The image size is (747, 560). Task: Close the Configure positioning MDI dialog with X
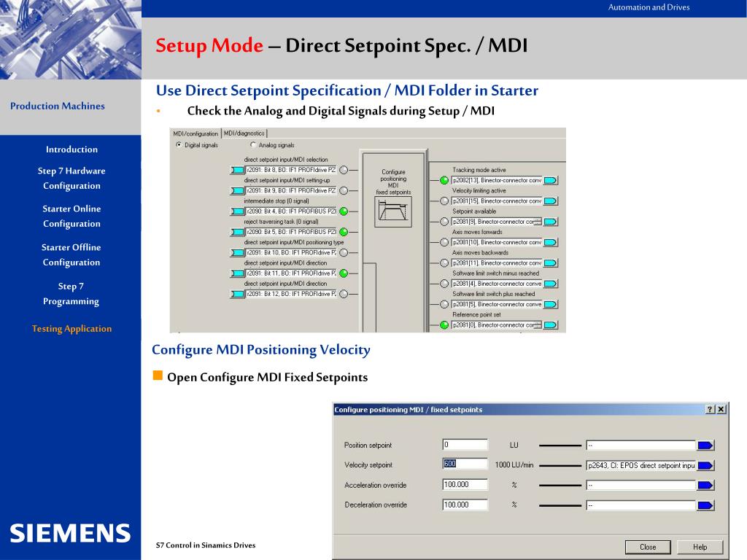(721, 410)
